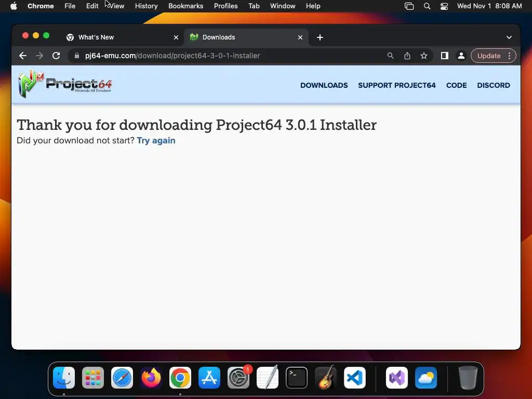The image size is (532, 399).
Task: Toggle the Chrome side panel
Action: point(445,56)
